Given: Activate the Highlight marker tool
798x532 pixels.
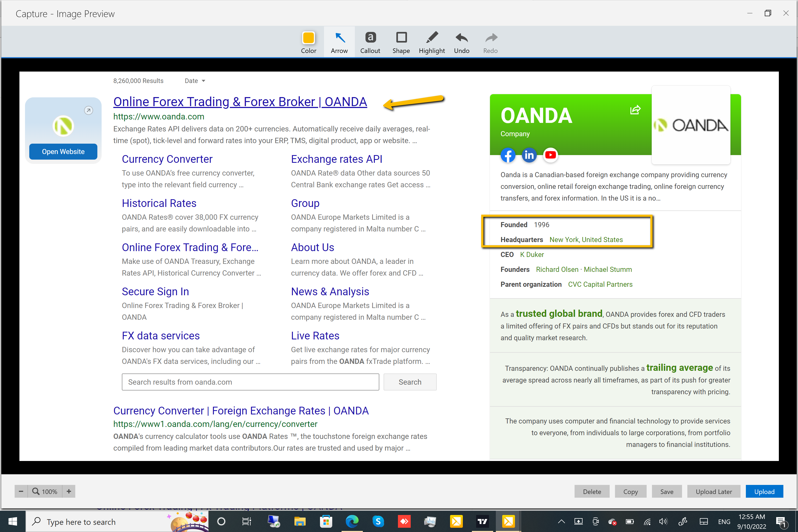Looking at the screenshot, I should coord(431,42).
